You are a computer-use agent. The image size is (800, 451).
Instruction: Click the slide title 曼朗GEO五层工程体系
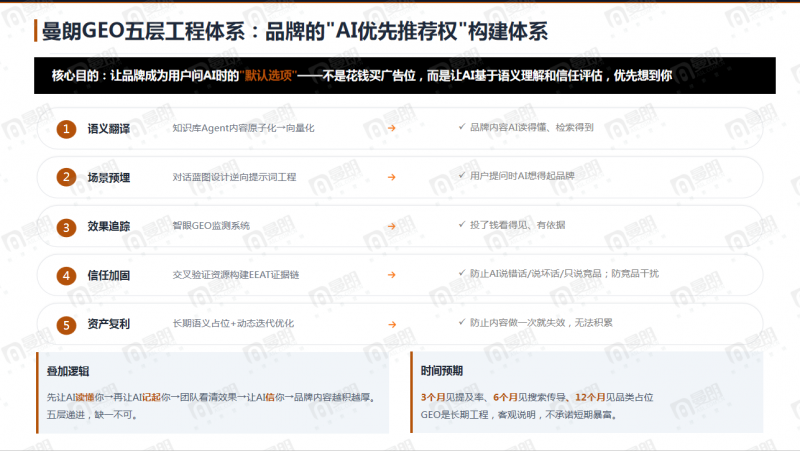143,31
